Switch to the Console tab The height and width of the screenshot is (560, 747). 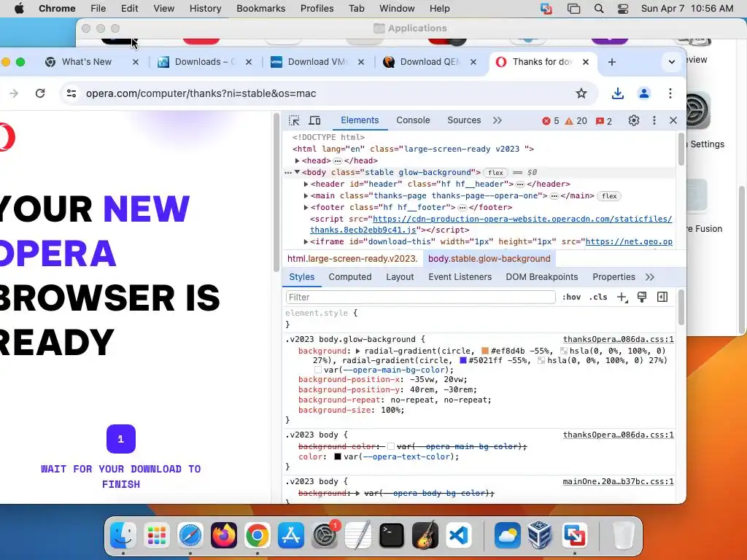[413, 120]
